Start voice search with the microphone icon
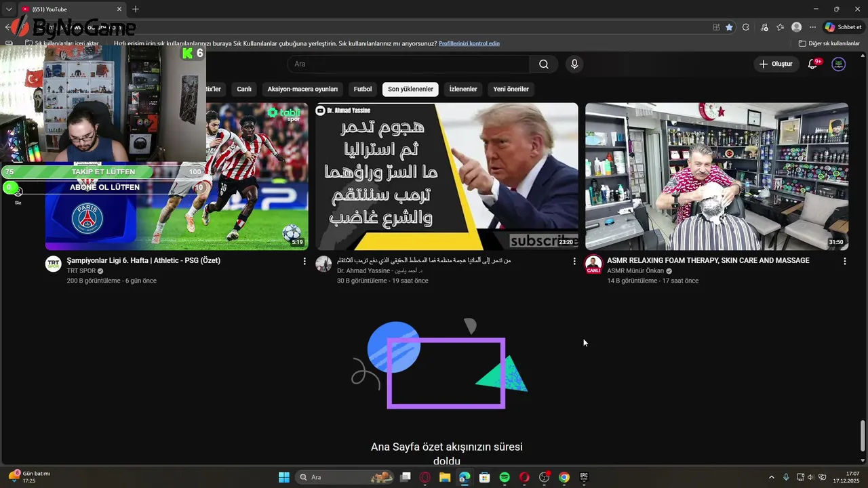Image resolution: width=868 pixels, height=488 pixels. click(574, 64)
